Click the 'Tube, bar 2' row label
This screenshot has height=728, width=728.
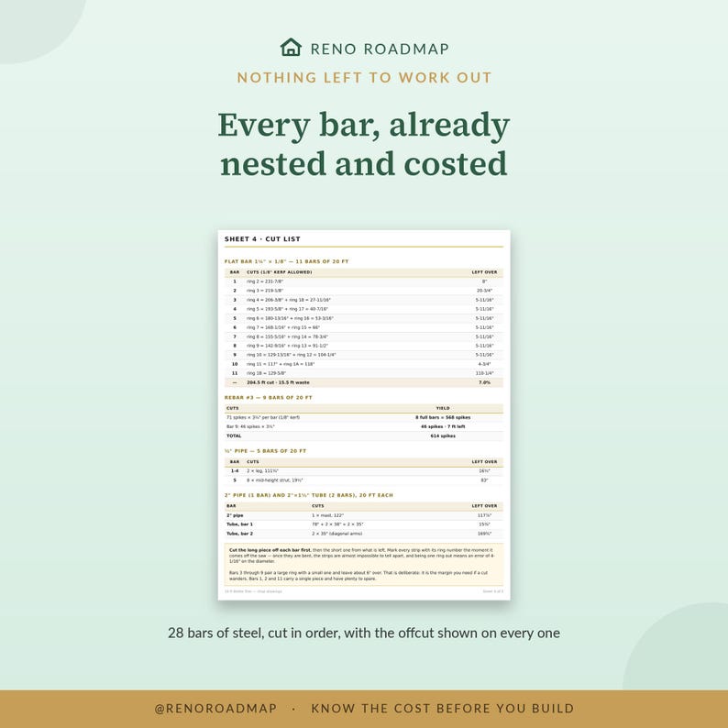tap(239, 534)
